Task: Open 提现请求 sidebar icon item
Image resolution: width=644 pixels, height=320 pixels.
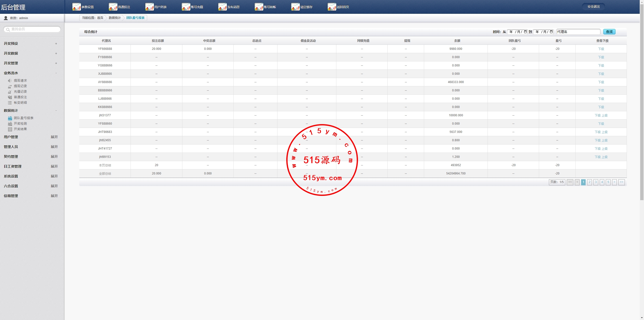Action: 10,81
